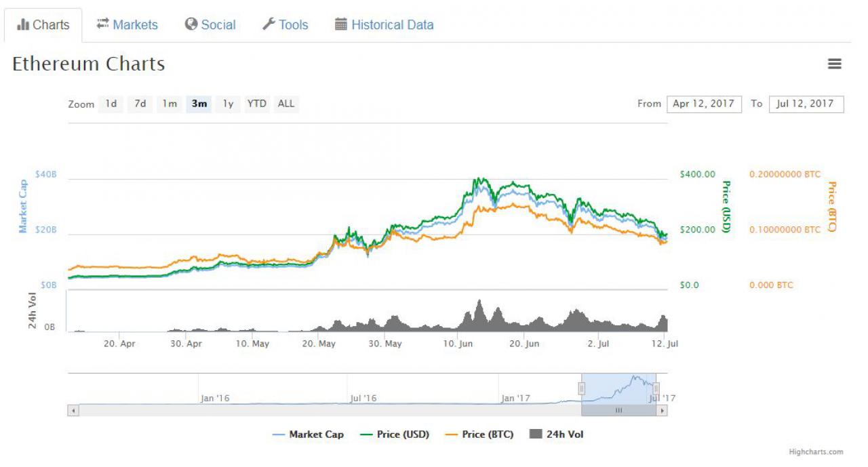The width and height of the screenshot is (868, 467).
Task: Toggle Price (USD) series in legend
Action: (x=394, y=434)
